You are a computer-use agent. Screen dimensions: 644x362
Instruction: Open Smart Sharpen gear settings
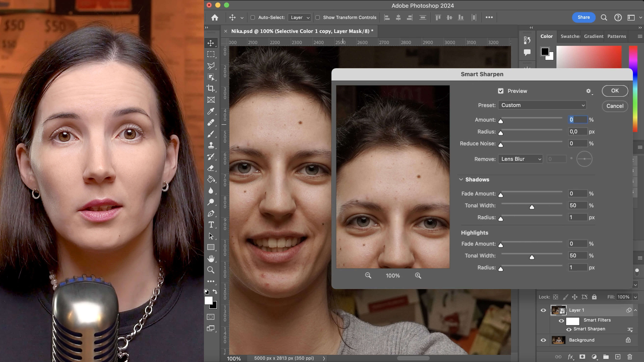588,91
